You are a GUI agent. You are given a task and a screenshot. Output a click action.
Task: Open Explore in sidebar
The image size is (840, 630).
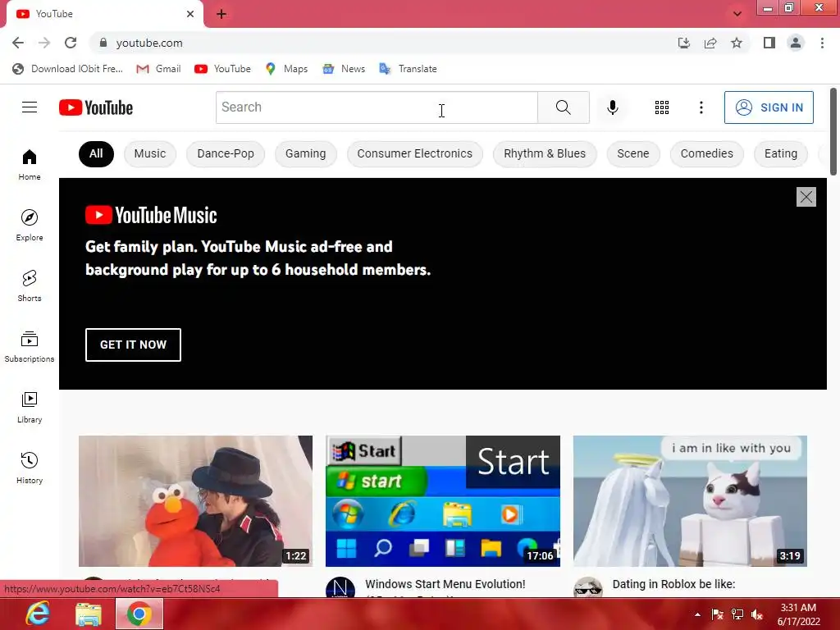pyautogui.click(x=30, y=225)
